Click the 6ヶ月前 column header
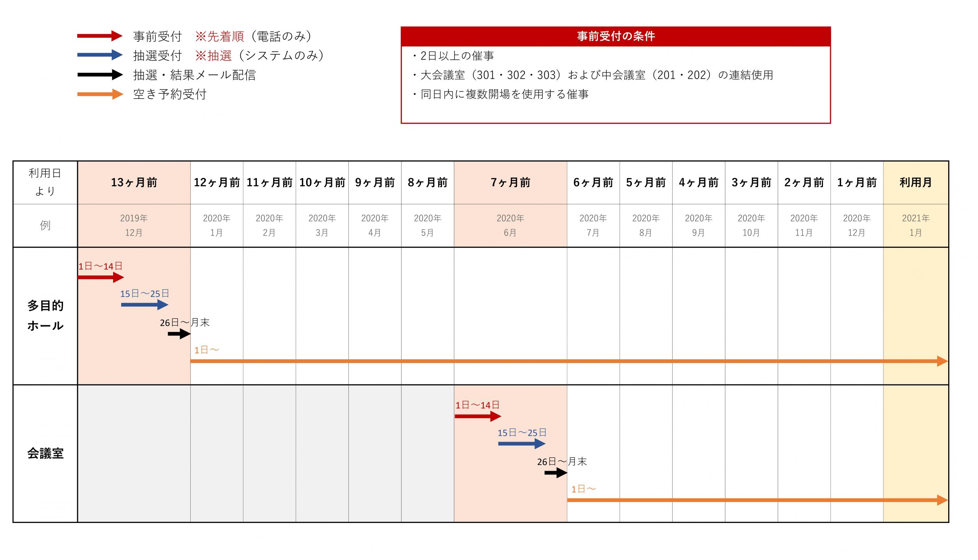978x560 pixels. coord(593,182)
